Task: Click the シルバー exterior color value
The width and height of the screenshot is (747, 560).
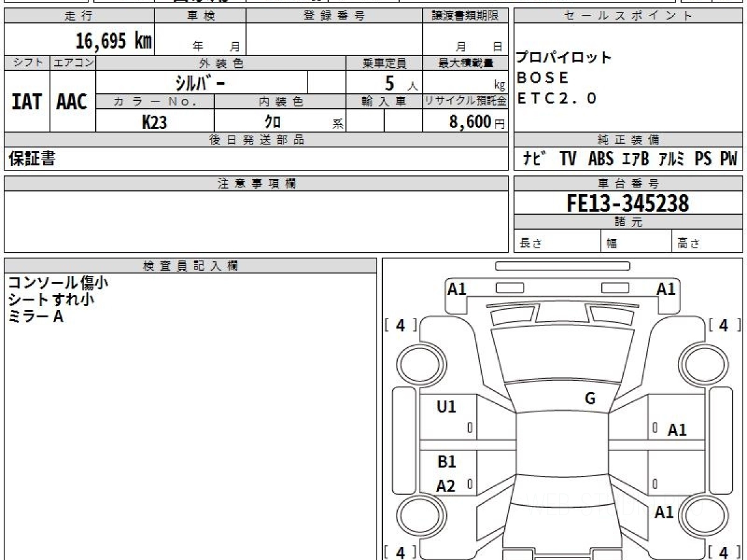Action: (x=202, y=83)
